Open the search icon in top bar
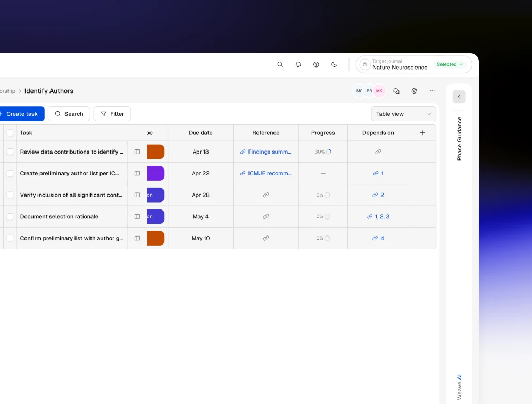 click(x=280, y=64)
